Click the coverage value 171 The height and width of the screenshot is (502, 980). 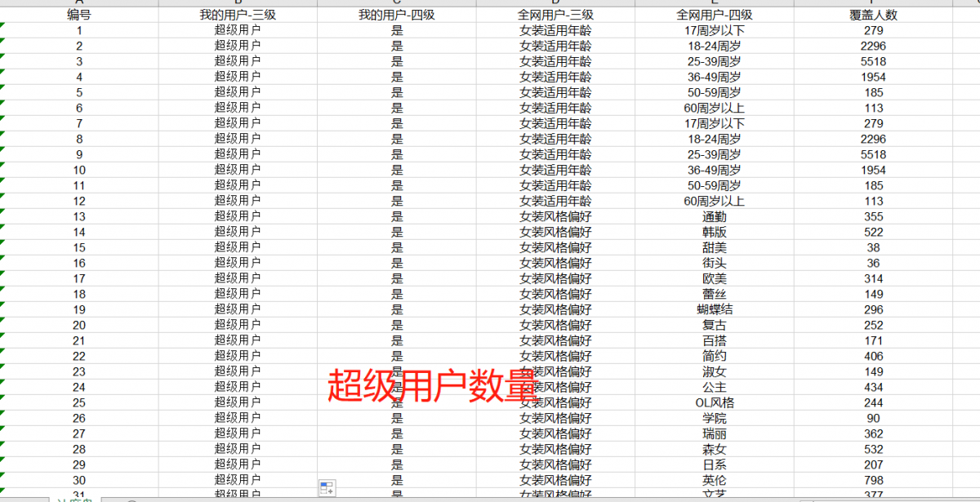pos(873,340)
